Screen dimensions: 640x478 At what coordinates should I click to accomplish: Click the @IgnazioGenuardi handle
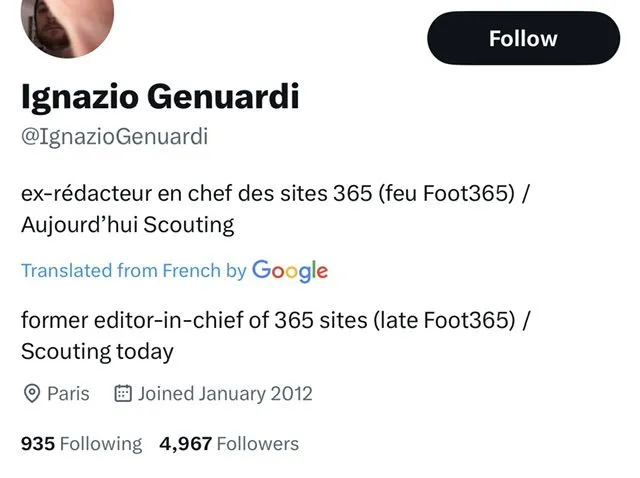(114, 137)
